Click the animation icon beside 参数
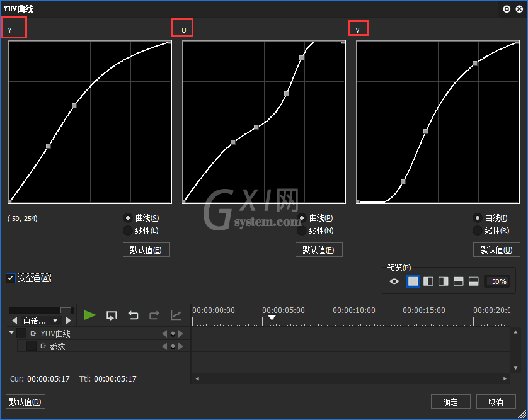This screenshot has height=420, width=528. [43, 346]
